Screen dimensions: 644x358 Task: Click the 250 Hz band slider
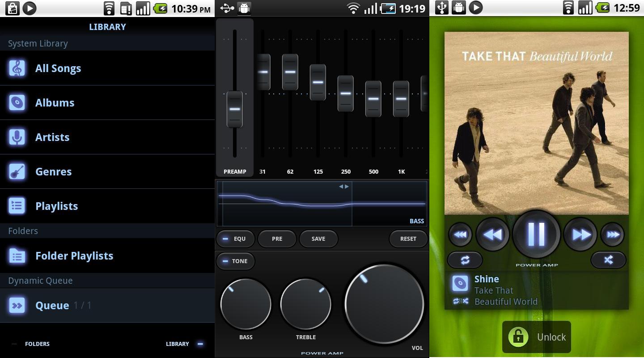346,94
